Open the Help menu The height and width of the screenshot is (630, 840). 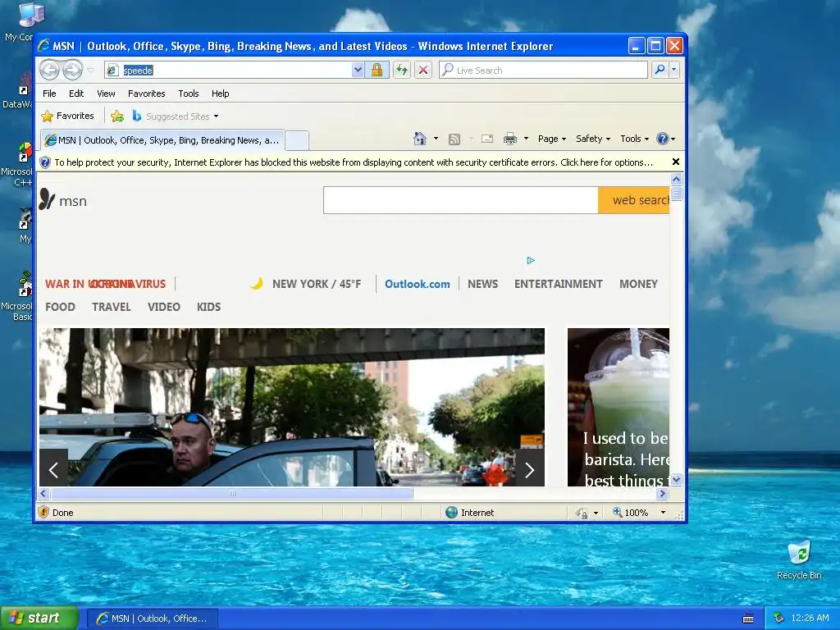tap(220, 94)
